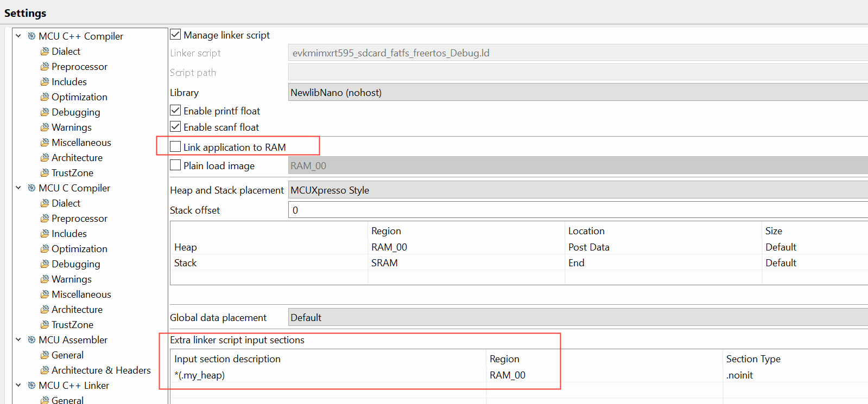This screenshot has height=404, width=868.
Task: Click the MCU Assembler gear icon
Action: (31, 340)
